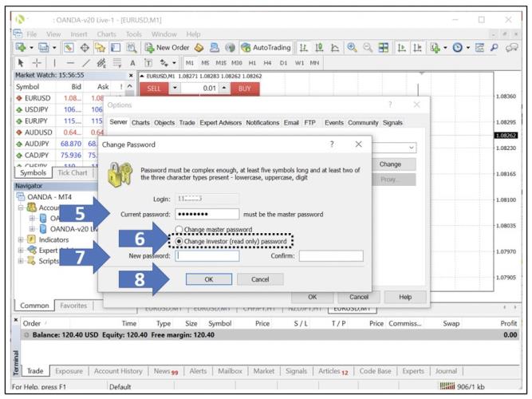Select the text label tool
The height and width of the screenshot is (399, 532).
tap(132, 63)
